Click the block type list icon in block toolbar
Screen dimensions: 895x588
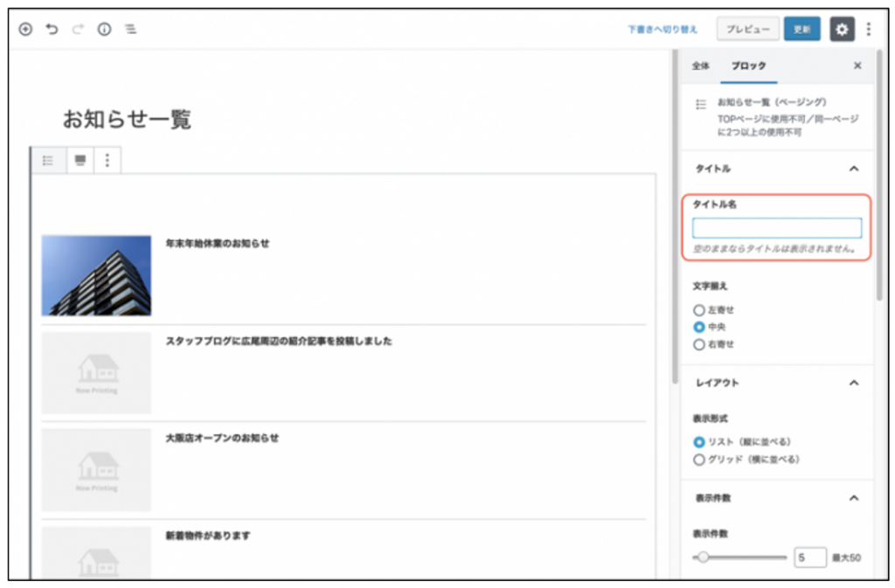click(x=49, y=160)
